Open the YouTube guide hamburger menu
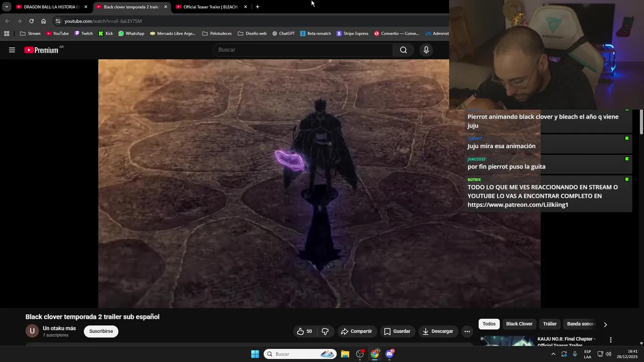 (x=12, y=50)
